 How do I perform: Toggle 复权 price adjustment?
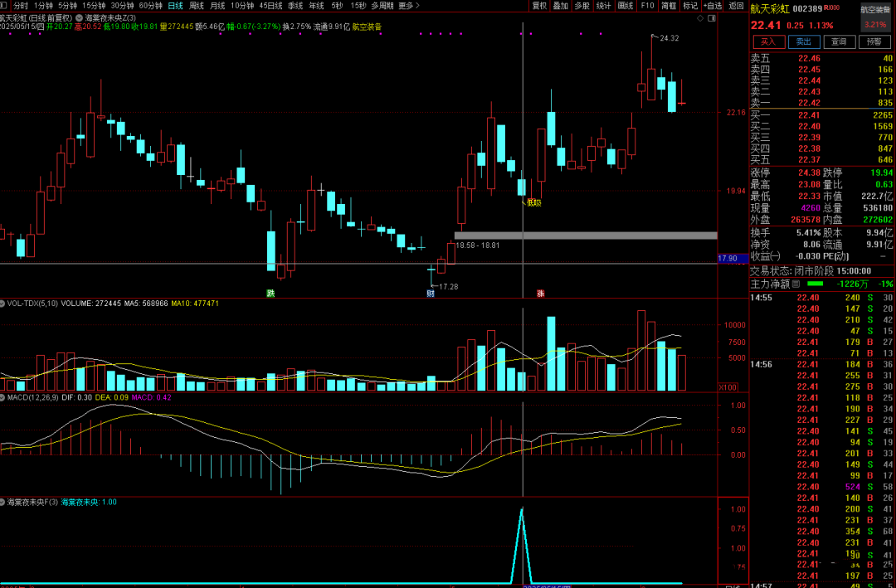coord(539,5)
